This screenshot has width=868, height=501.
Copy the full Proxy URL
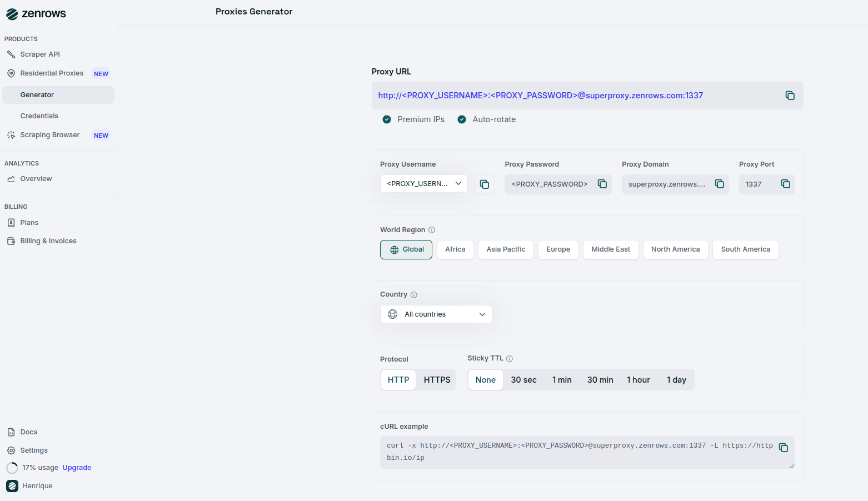tap(790, 96)
